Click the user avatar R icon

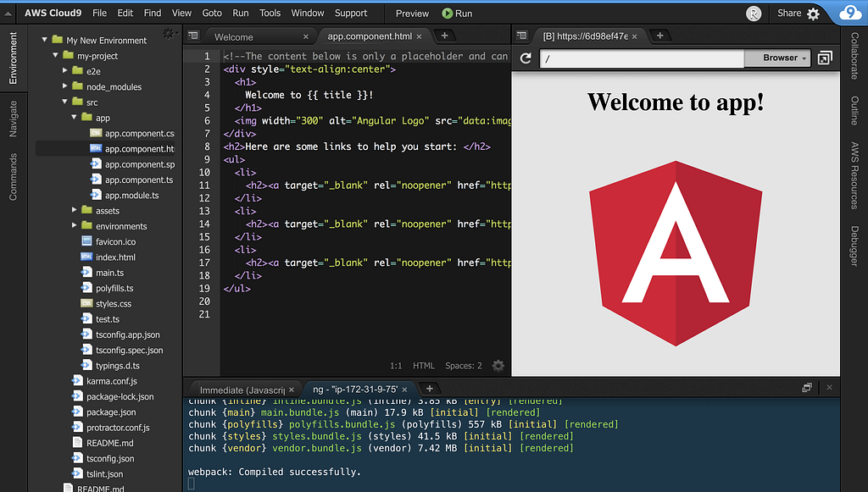[x=754, y=14]
